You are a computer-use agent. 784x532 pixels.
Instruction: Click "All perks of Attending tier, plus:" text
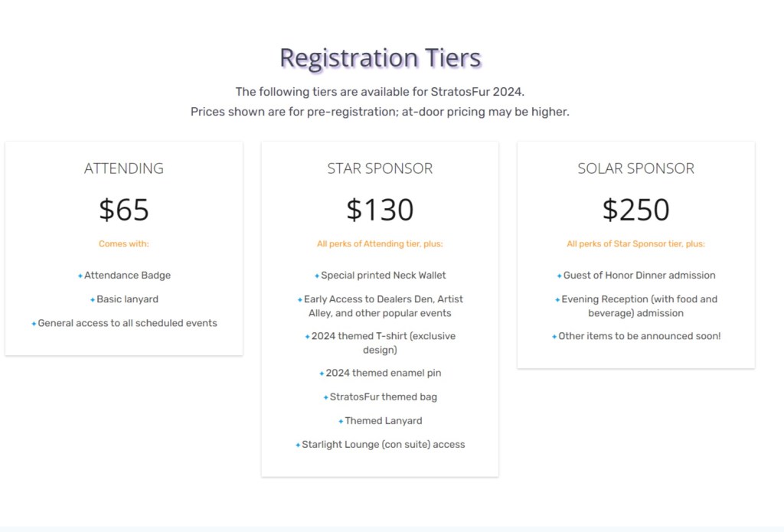[380, 244]
